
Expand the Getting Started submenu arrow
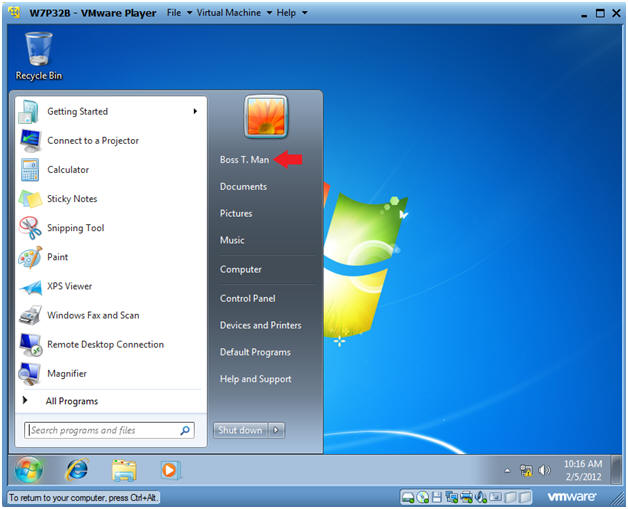click(x=195, y=111)
